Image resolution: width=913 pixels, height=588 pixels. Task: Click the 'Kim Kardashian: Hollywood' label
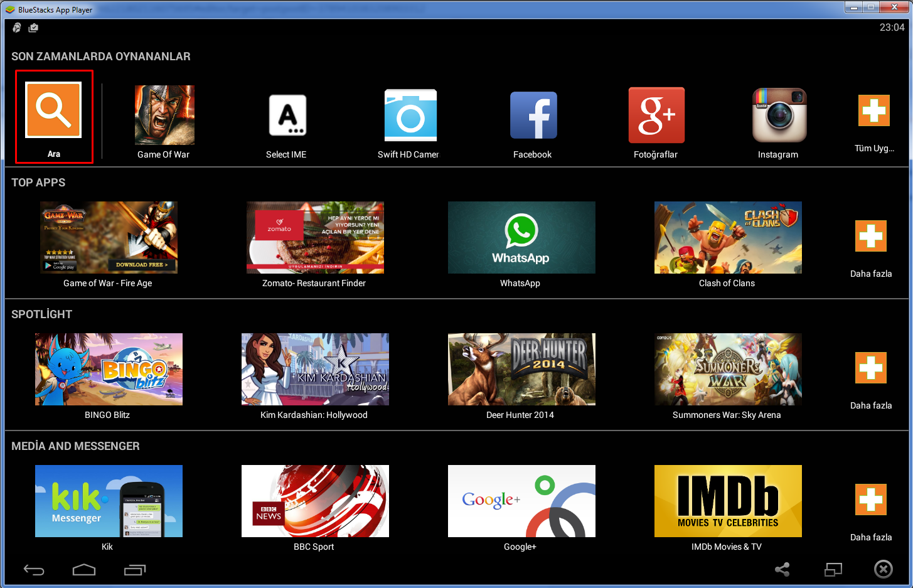pyautogui.click(x=314, y=415)
